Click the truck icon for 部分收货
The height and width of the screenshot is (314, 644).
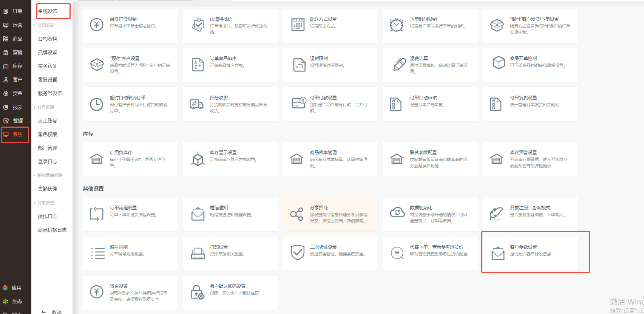197,104
